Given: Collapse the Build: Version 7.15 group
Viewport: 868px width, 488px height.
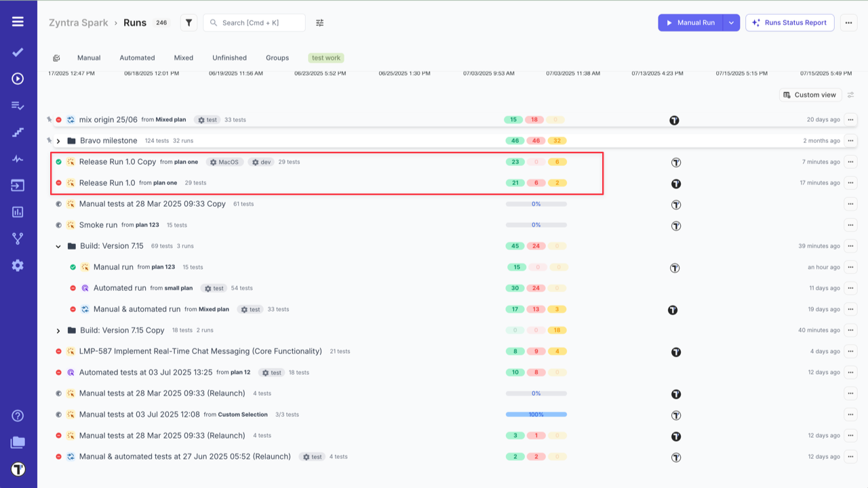Looking at the screenshot, I should pyautogui.click(x=58, y=246).
